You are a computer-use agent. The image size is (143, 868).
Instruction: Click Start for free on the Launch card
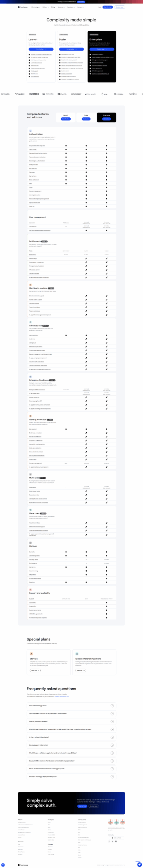(x=41, y=49)
